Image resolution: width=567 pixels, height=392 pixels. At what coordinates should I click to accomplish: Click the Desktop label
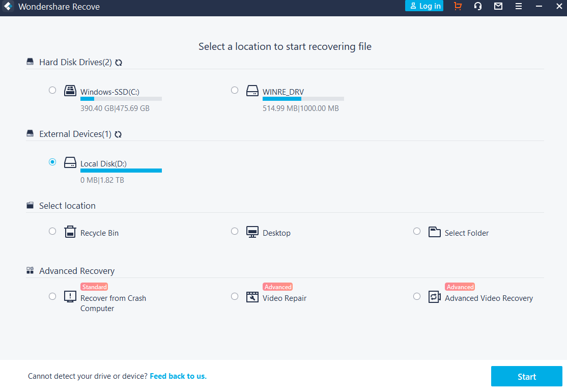(277, 233)
